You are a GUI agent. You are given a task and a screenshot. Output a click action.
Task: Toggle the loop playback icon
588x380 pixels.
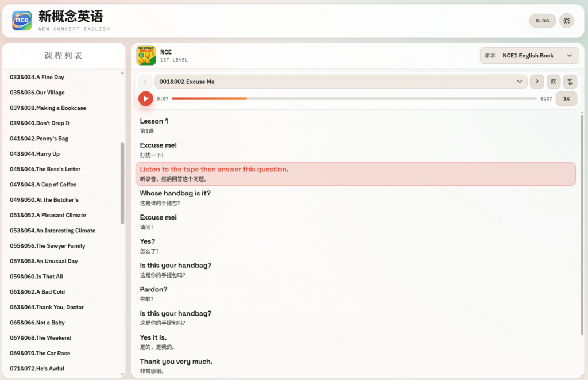coord(570,82)
